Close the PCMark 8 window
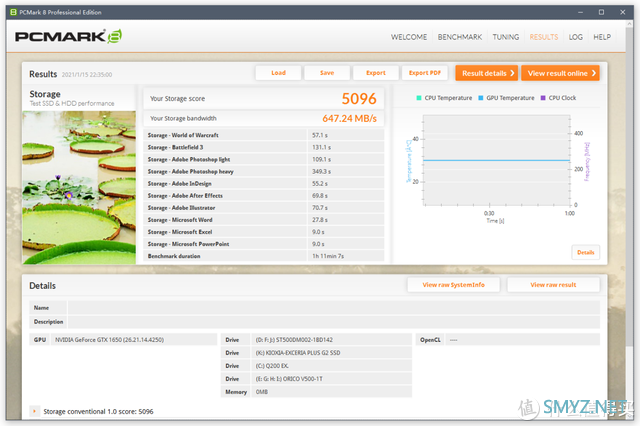The image size is (640, 426). pyautogui.click(x=622, y=12)
